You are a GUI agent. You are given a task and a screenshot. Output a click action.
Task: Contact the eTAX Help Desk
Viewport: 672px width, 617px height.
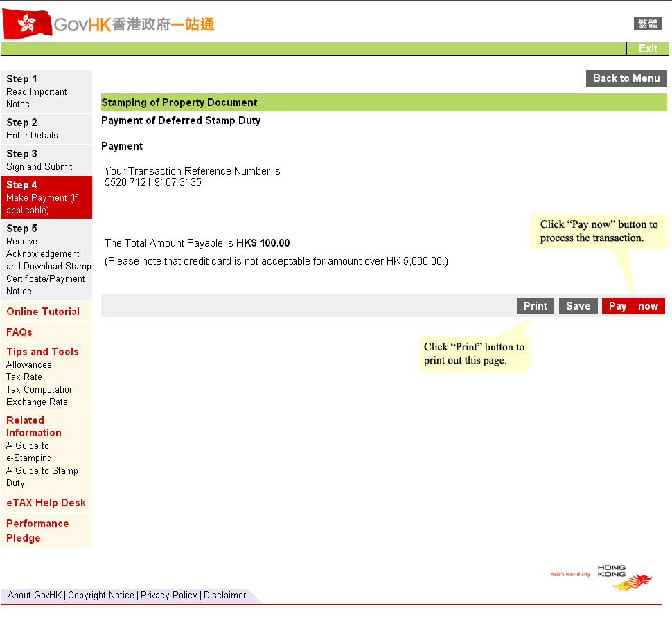(46, 502)
